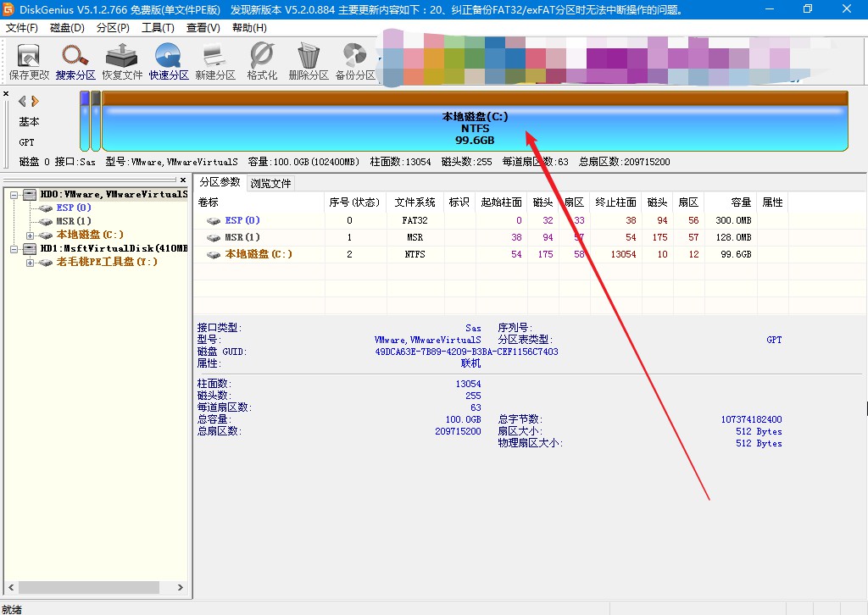Launch Quick Partition (快速分区) tool
The width and height of the screenshot is (868, 615).
(169, 62)
